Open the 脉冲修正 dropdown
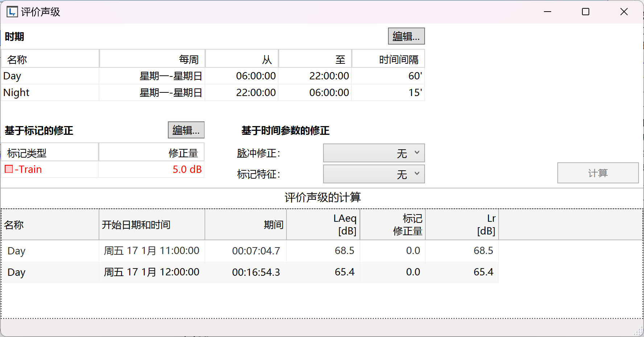 [x=373, y=153]
